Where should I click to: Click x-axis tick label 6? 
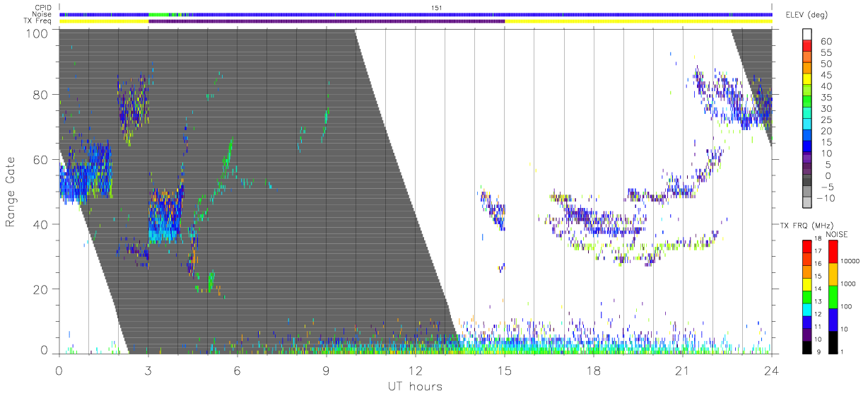pos(237,371)
